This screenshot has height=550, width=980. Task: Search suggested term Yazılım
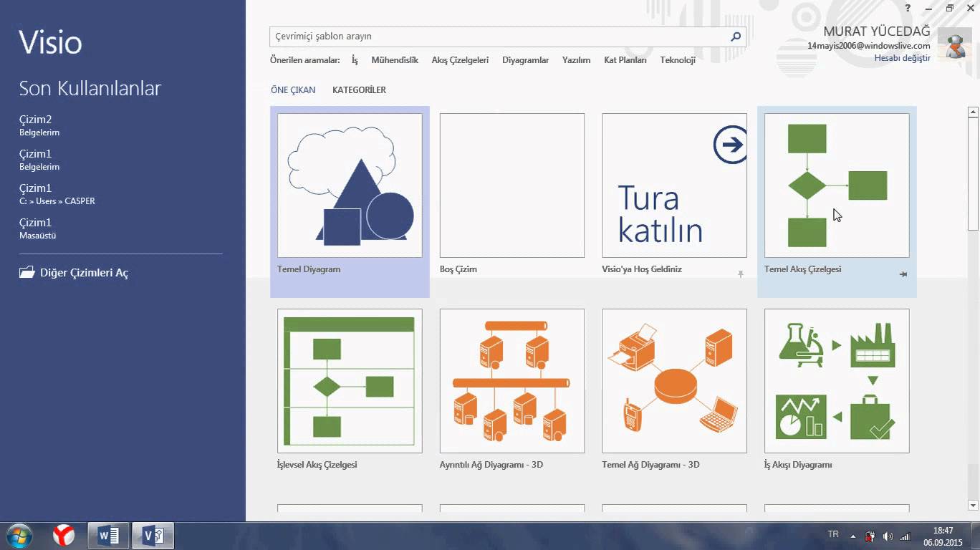tap(576, 60)
